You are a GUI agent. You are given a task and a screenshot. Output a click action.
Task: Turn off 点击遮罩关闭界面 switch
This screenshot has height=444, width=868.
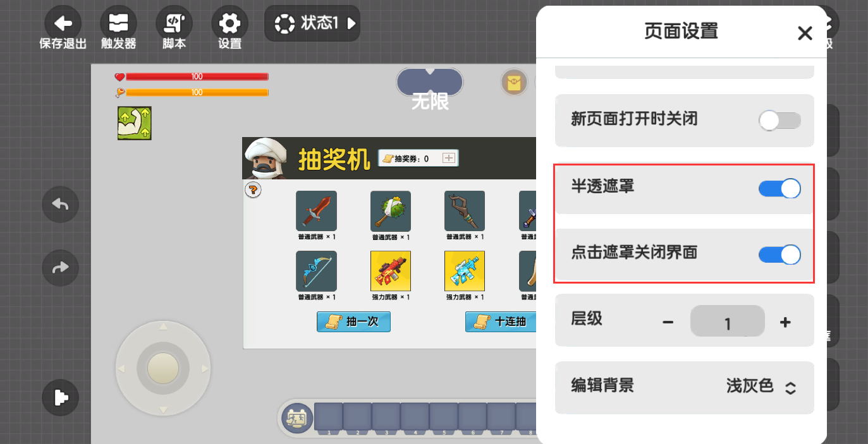pos(780,255)
